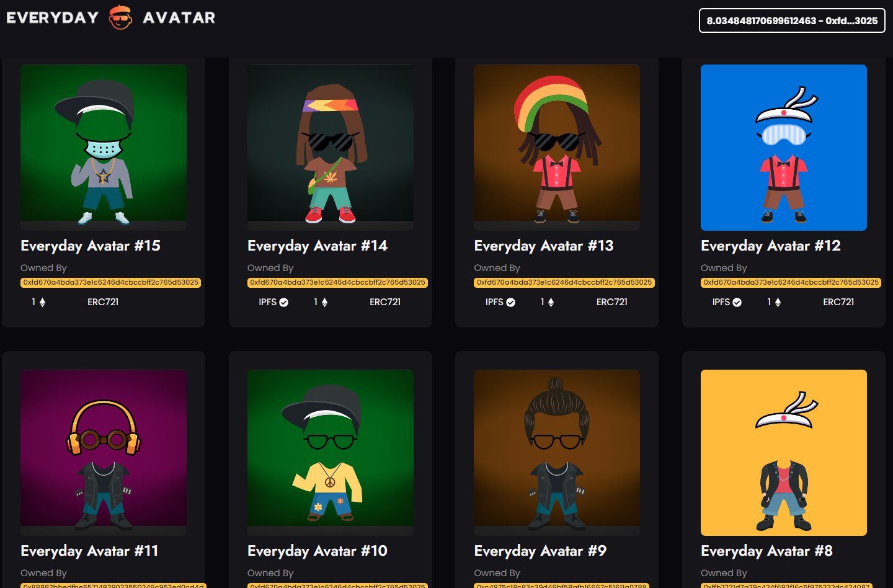Open Everyday Avatar #14 thumbnail image
The image size is (893, 588).
point(331,148)
